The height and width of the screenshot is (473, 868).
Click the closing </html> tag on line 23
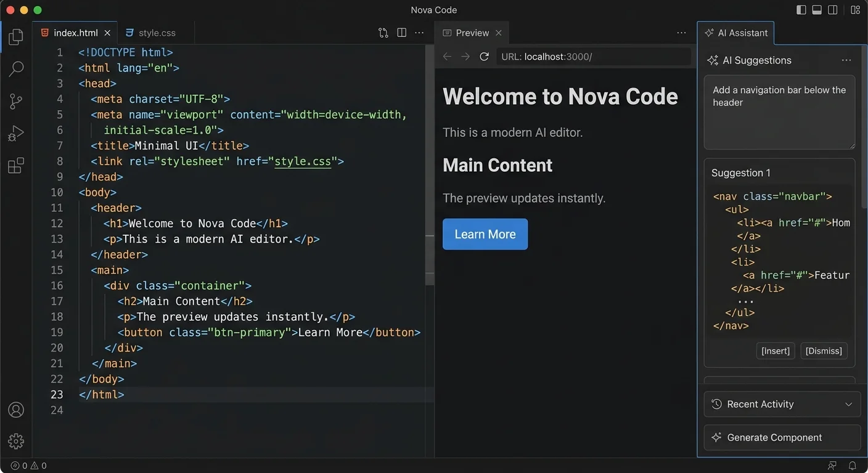[x=102, y=395]
